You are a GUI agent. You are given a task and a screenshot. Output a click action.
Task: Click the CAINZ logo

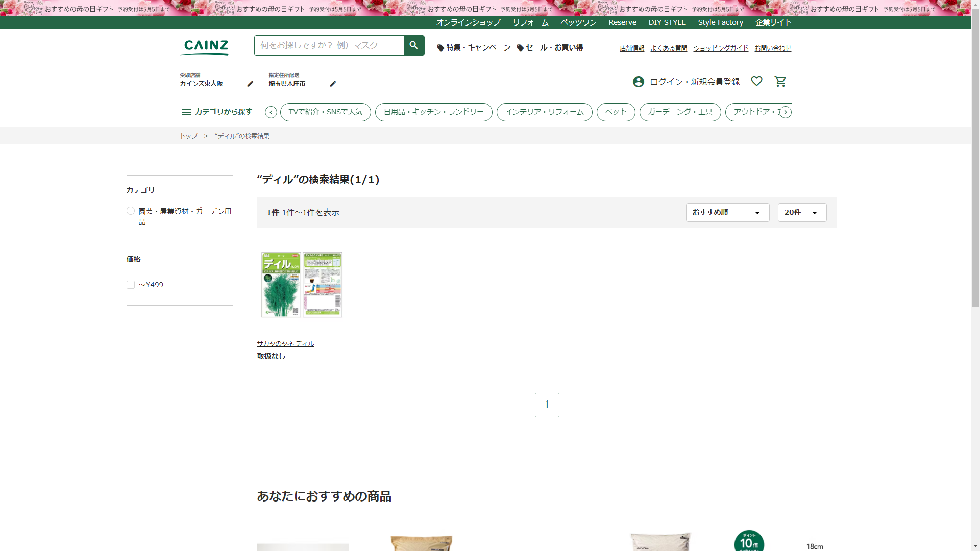coord(205,47)
